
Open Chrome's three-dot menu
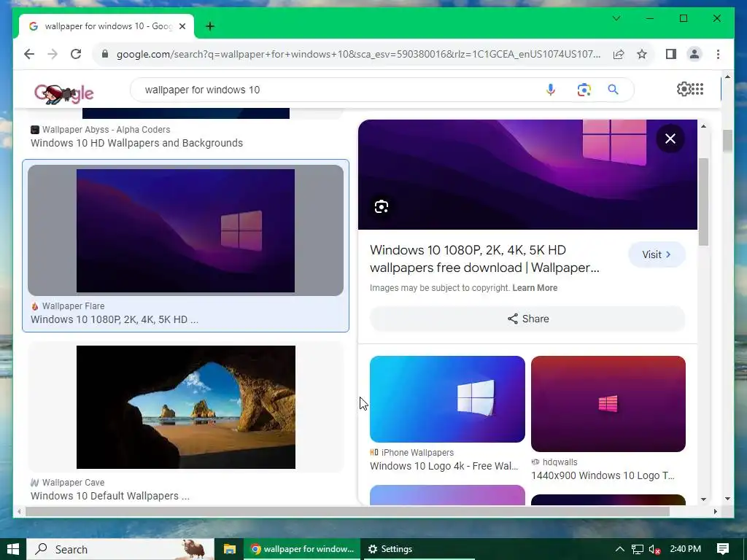click(x=718, y=54)
